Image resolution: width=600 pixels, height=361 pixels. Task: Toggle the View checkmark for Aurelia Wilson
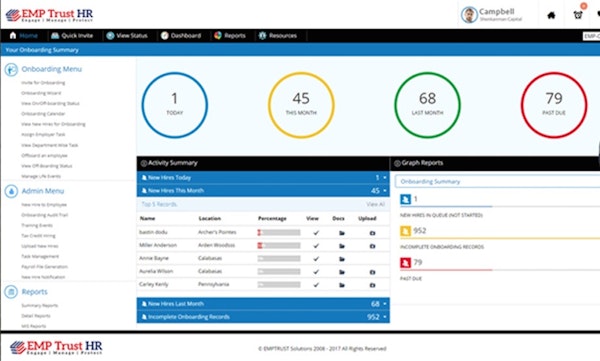316,272
